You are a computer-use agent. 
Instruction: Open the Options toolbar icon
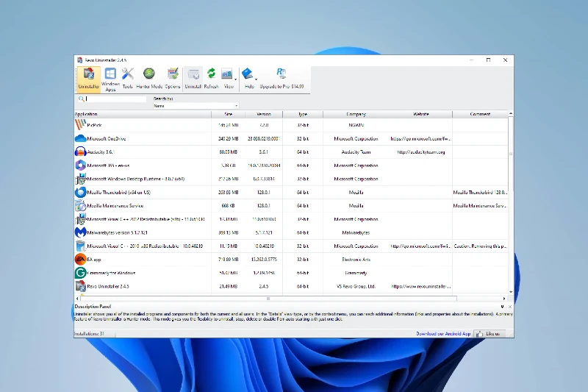pyautogui.click(x=173, y=79)
